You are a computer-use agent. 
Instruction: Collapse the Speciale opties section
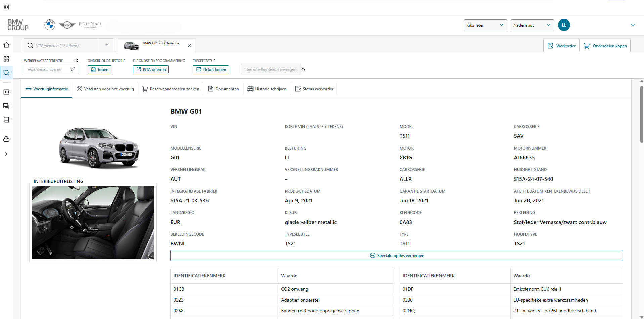click(x=397, y=255)
